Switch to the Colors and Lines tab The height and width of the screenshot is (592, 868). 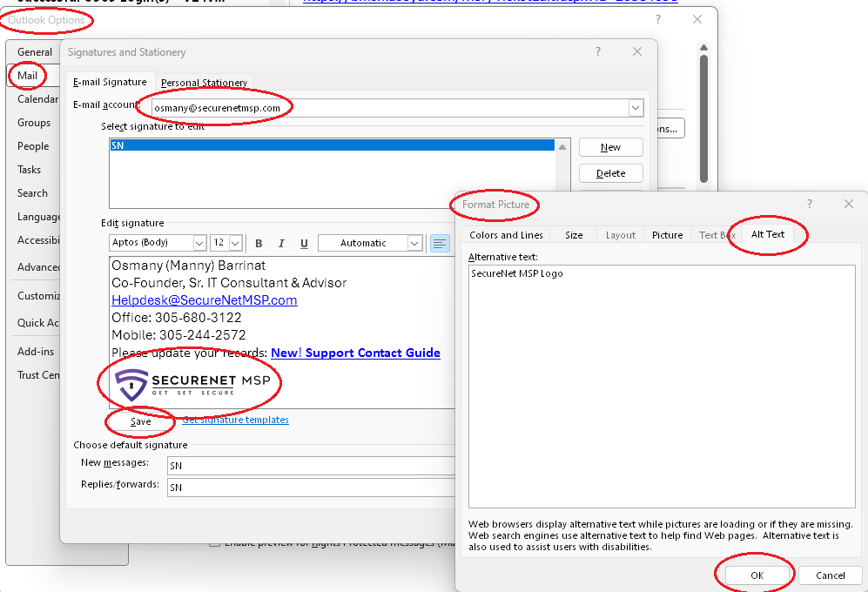pyautogui.click(x=506, y=235)
